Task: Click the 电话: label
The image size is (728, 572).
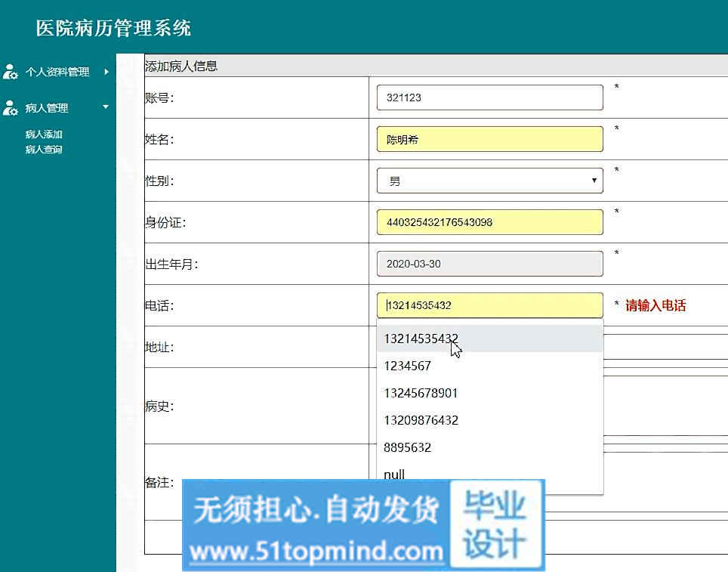Action: point(159,306)
